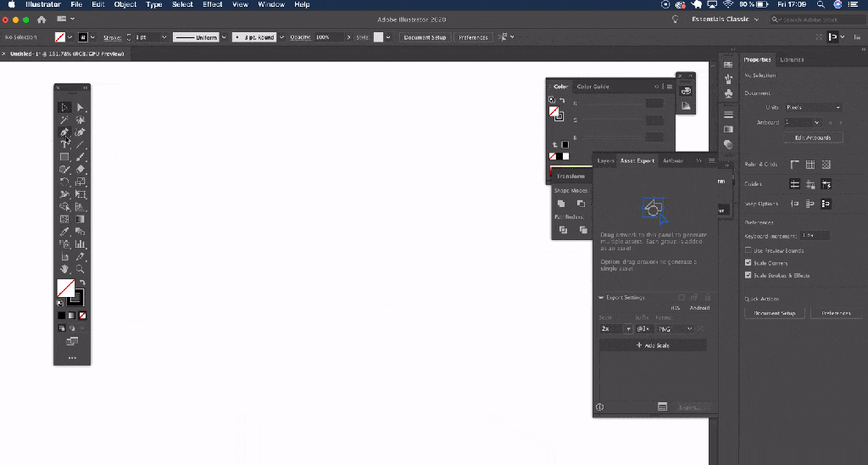Pick the Paintbrush tool
Viewport: 868px width, 465px height.
point(81,157)
